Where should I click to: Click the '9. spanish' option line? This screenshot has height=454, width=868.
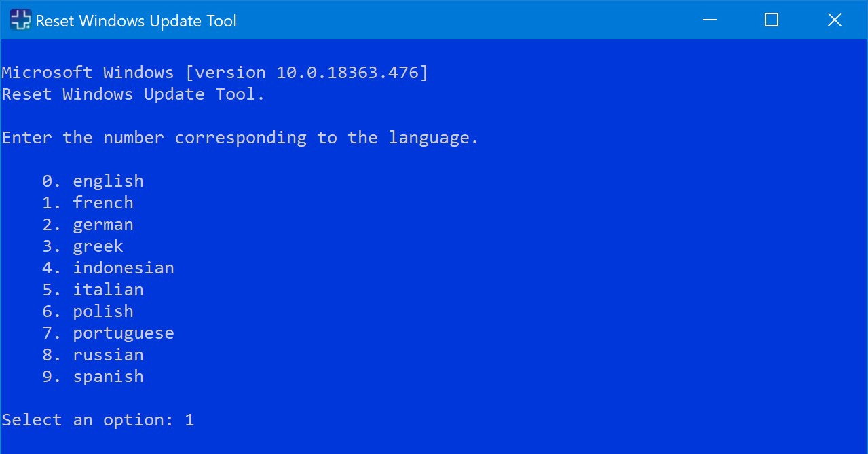click(93, 377)
